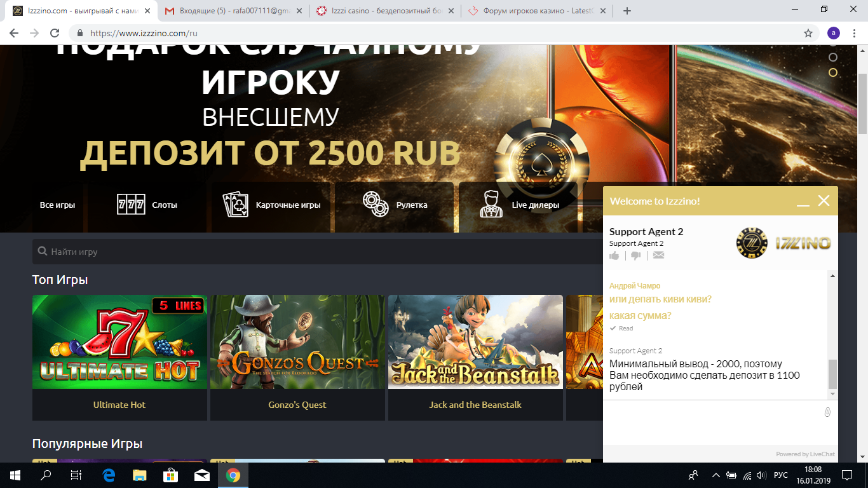Open the People icon in the taskbar

(693, 475)
